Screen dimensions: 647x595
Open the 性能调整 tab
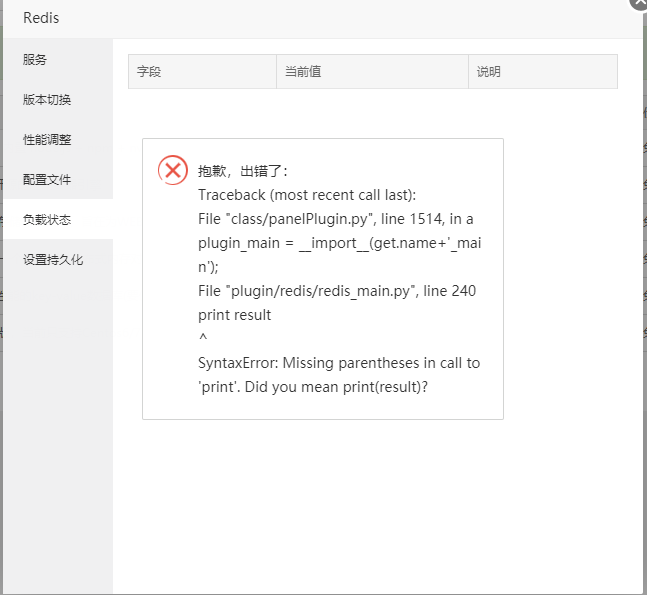[x=58, y=140]
